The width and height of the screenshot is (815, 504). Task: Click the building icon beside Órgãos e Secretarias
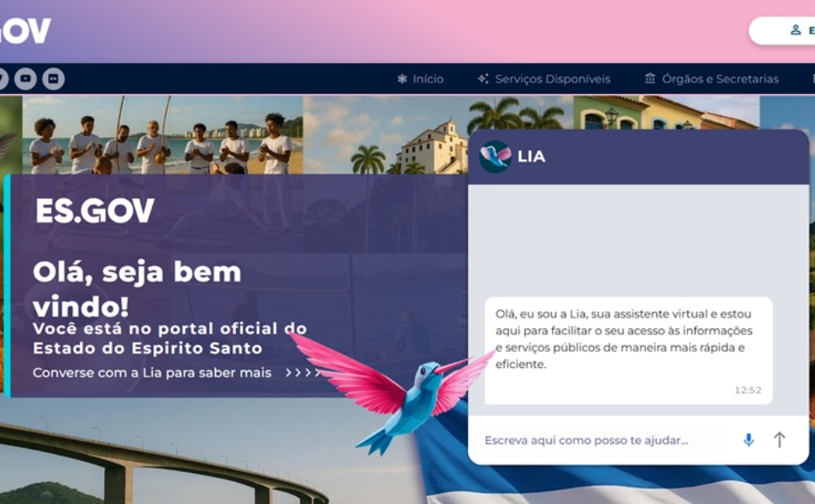649,78
